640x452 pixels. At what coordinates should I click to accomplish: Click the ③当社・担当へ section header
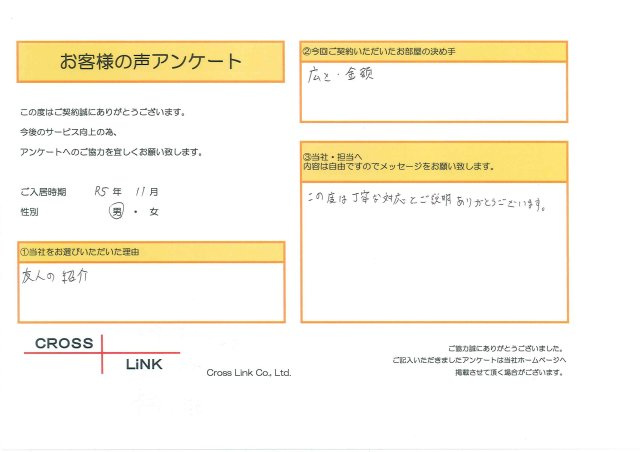(434, 162)
